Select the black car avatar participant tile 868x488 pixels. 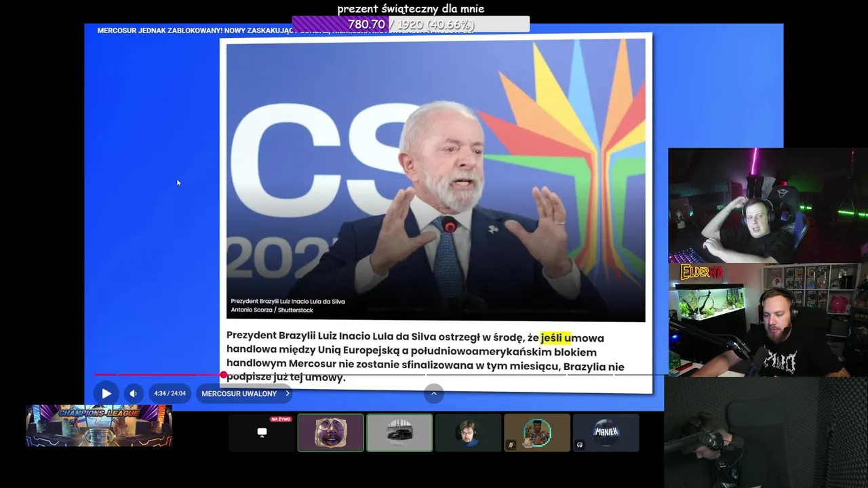tap(399, 432)
